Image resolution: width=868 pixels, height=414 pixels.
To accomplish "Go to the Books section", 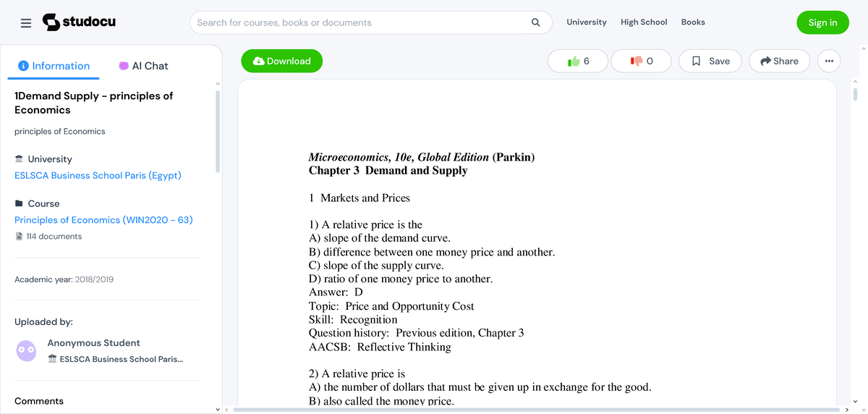I will (693, 22).
